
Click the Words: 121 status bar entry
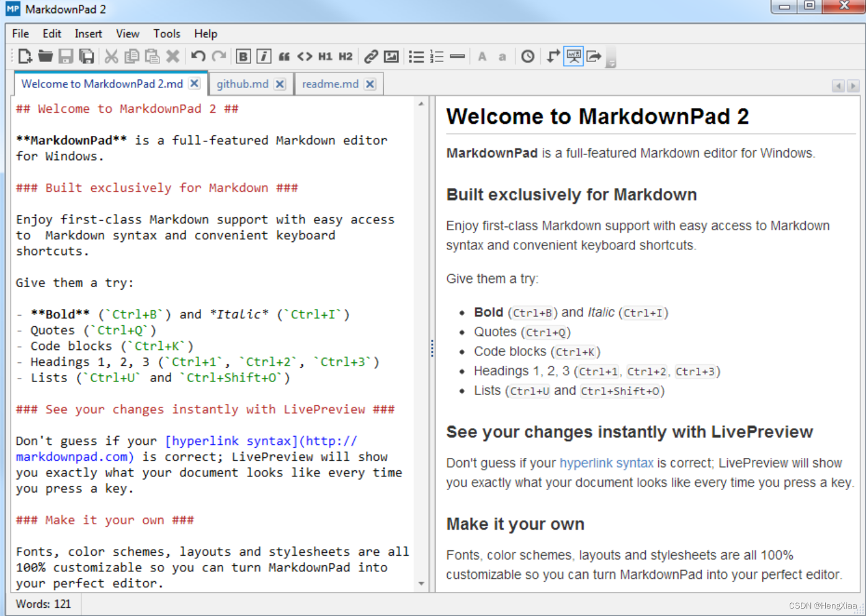click(x=43, y=604)
